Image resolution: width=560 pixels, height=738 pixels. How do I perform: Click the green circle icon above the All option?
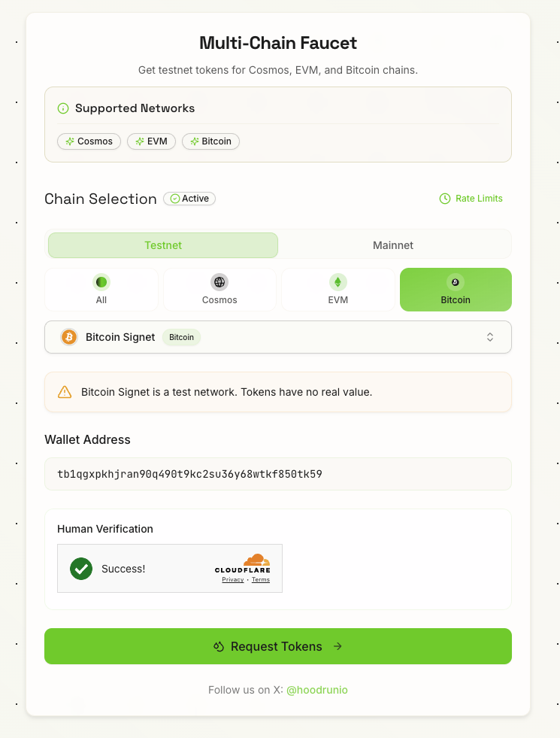click(x=101, y=281)
